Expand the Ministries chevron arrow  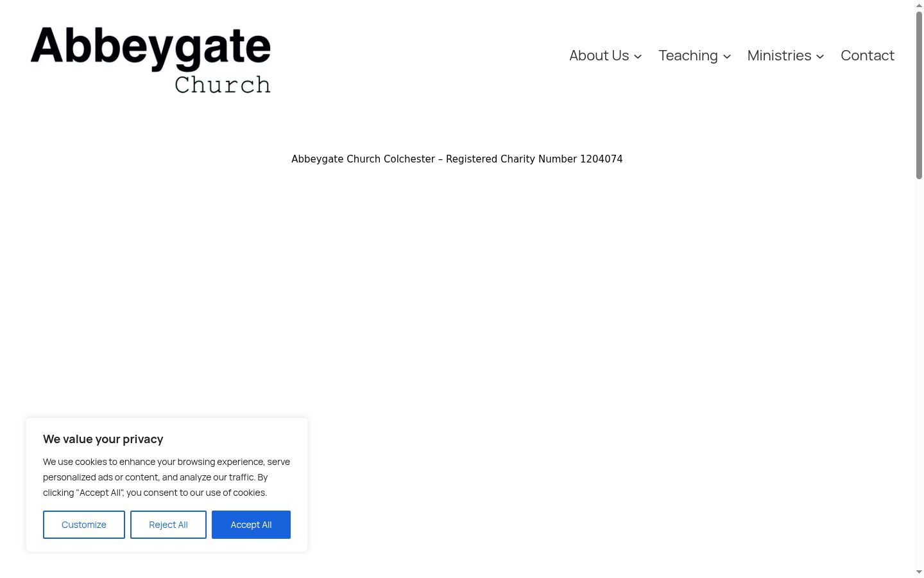point(820,57)
